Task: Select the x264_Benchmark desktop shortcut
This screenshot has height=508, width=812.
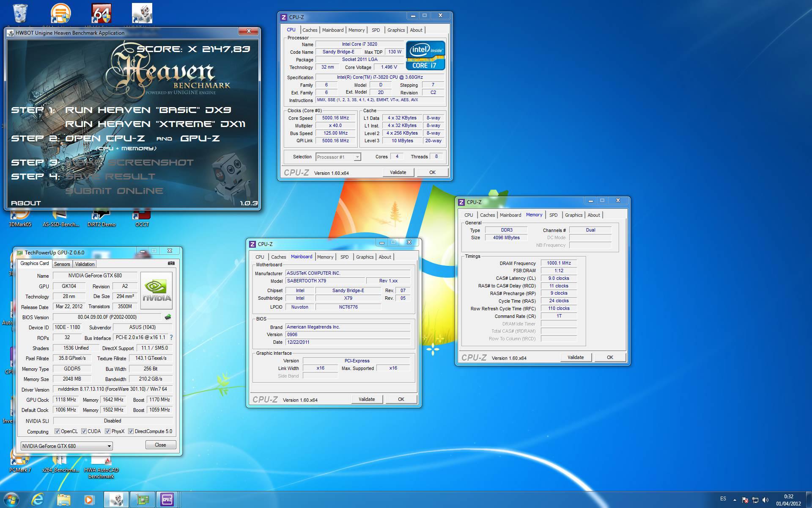Action: click(x=60, y=463)
